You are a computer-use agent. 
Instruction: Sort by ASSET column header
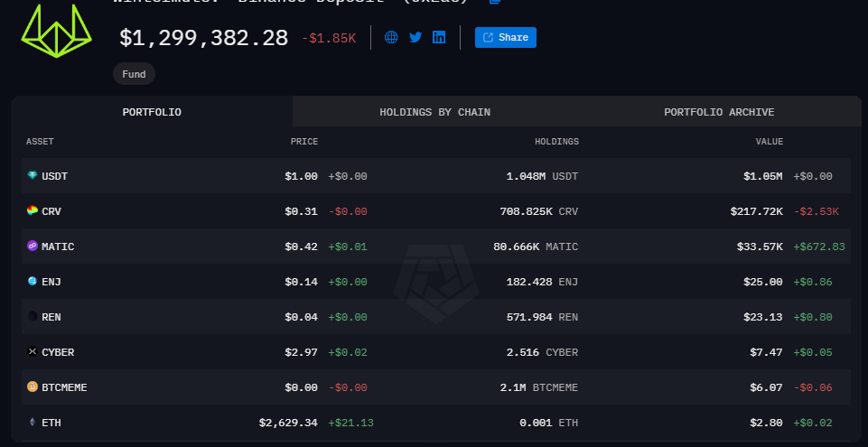40,142
